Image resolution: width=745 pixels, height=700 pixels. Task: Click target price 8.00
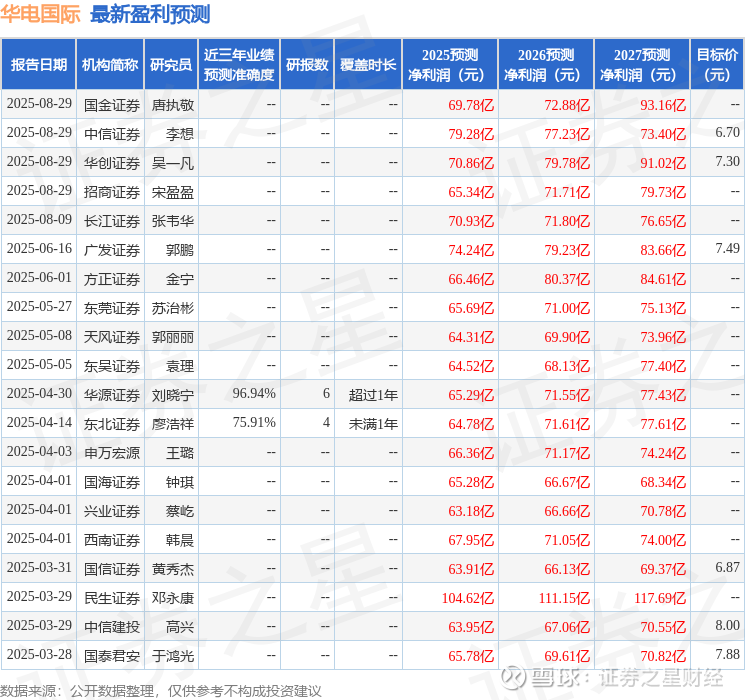point(727,625)
